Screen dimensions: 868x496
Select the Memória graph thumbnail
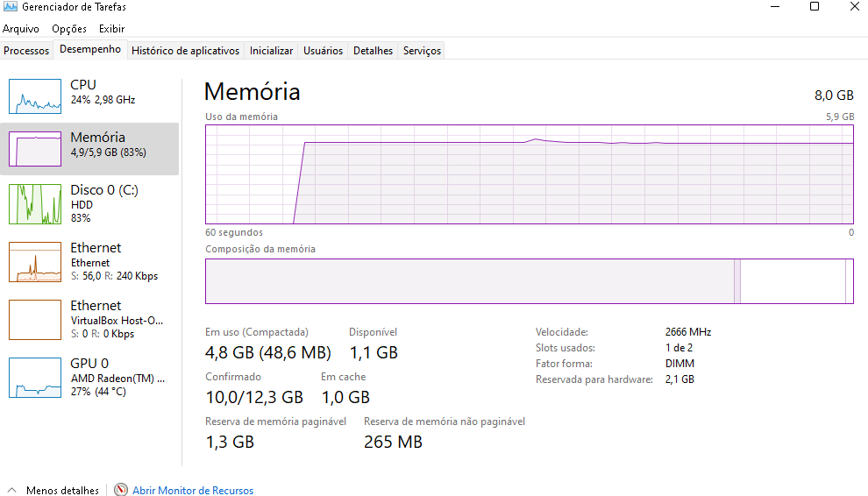[x=35, y=149]
